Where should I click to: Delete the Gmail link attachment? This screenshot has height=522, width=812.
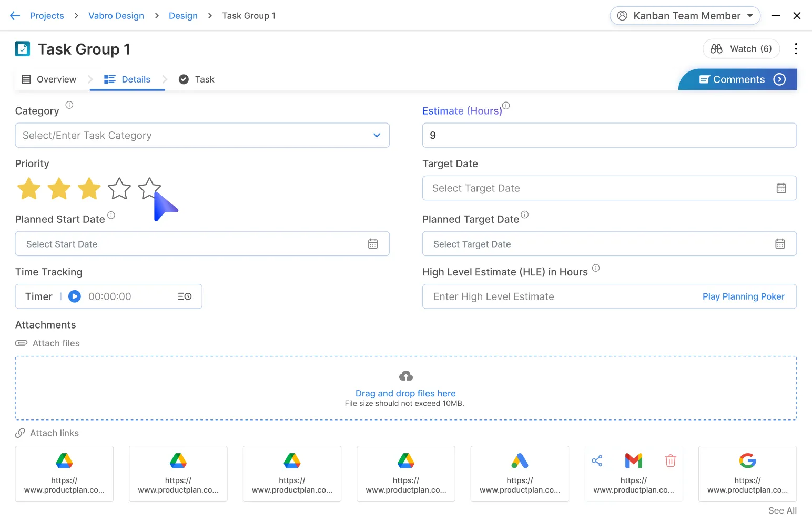click(x=670, y=461)
